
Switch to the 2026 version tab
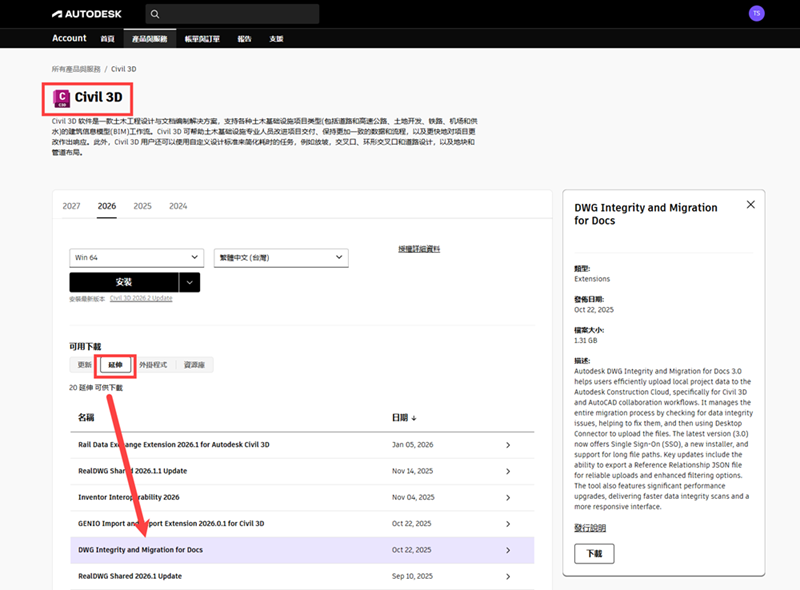107,206
